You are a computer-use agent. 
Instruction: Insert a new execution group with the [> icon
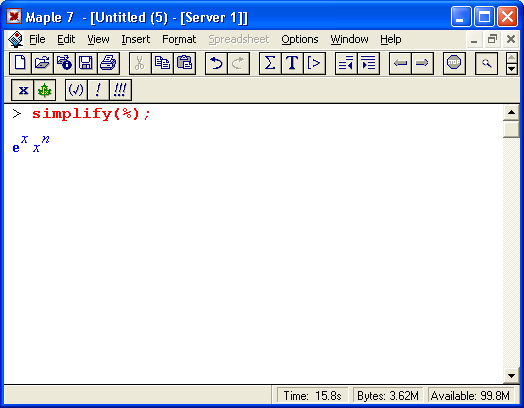pos(314,63)
